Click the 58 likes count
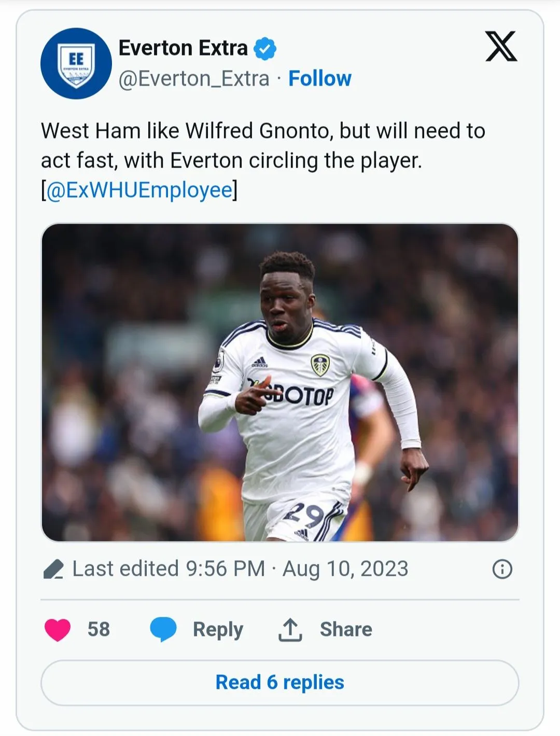 pos(99,630)
